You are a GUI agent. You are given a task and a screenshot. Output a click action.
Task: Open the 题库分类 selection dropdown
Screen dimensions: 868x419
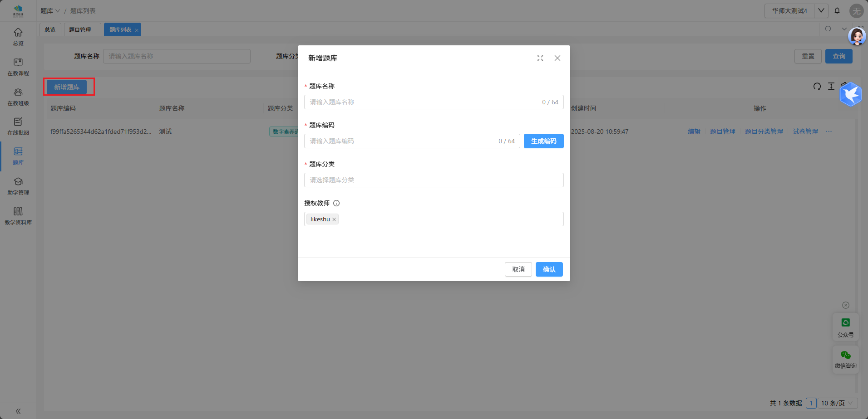(x=434, y=180)
